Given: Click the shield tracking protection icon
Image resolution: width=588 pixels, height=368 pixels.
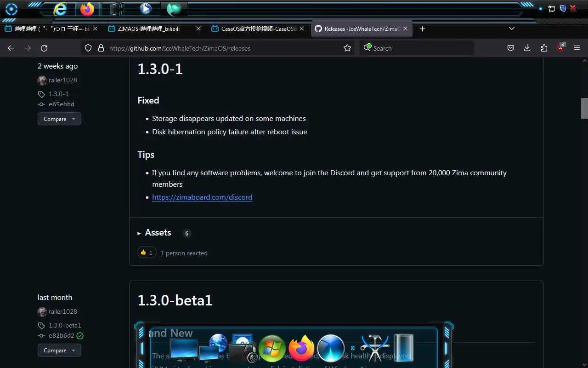Looking at the screenshot, I should (x=88, y=48).
